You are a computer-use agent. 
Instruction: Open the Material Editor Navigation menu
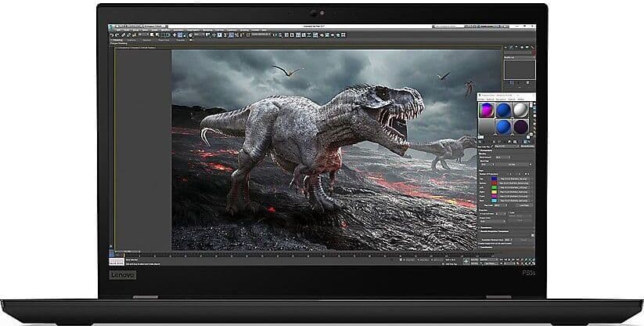(x=501, y=99)
